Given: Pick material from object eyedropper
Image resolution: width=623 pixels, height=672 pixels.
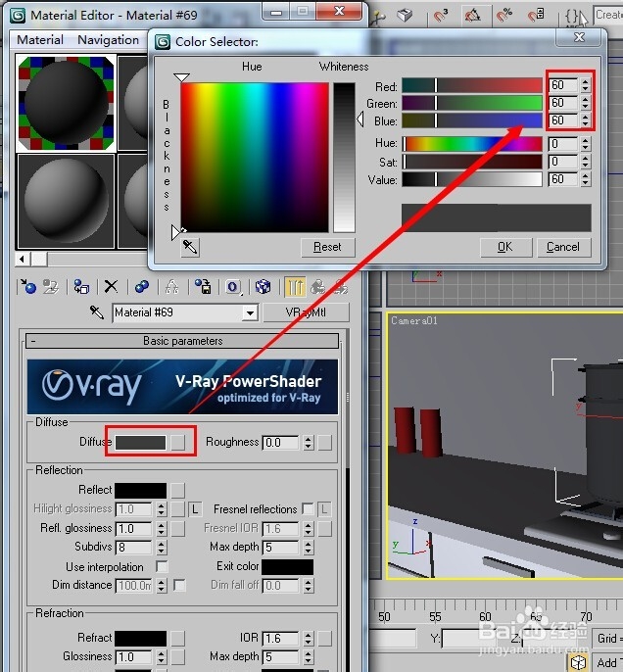Looking at the screenshot, I should point(96,312).
